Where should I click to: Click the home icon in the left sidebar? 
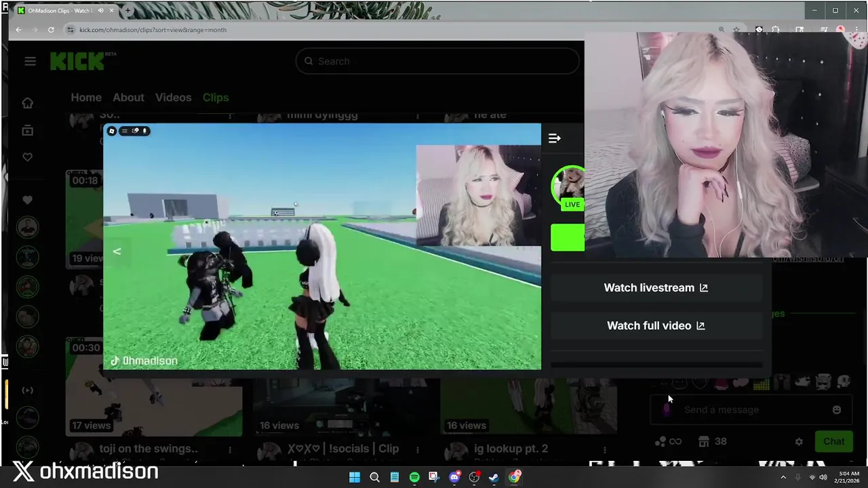click(x=27, y=103)
